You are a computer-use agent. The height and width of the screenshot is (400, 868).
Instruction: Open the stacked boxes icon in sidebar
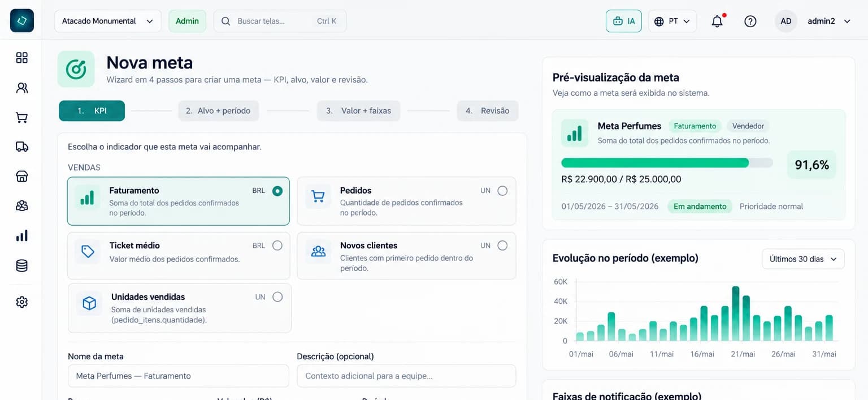(x=22, y=206)
